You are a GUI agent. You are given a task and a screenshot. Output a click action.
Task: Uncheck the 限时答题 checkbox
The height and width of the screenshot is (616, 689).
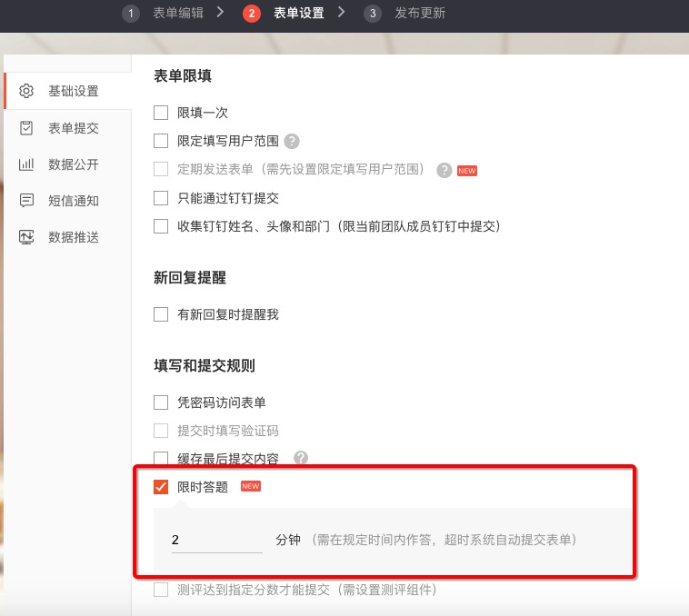tap(161, 486)
